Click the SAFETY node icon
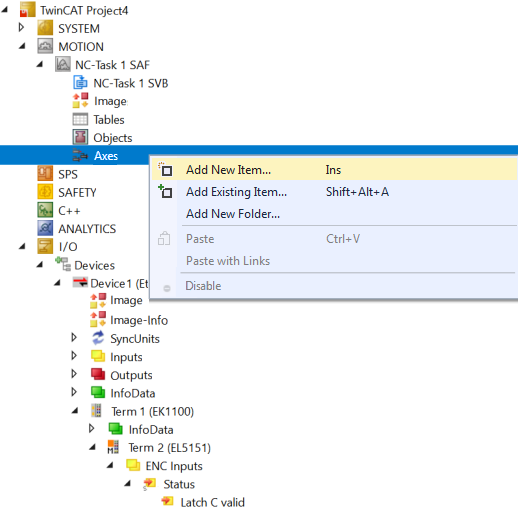Screen dimensions: 518x519 click(45, 192)
